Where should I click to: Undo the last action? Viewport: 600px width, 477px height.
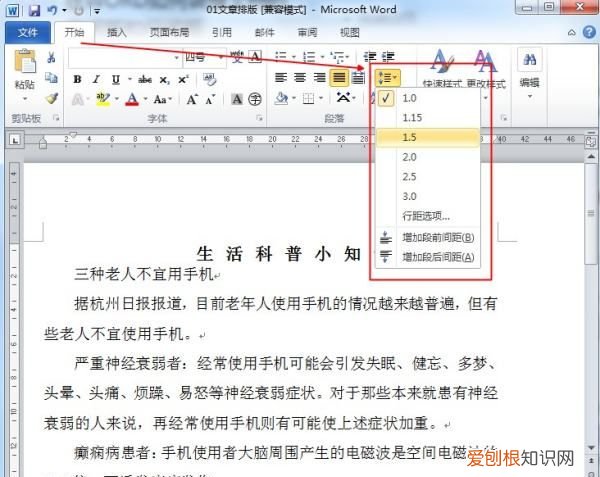pos(52,10)
